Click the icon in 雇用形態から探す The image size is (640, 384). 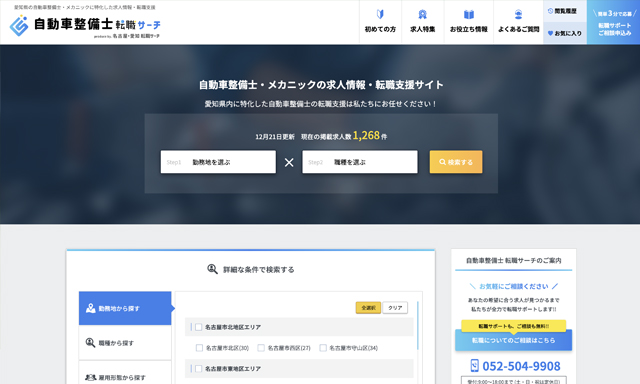tap(90, 377)
